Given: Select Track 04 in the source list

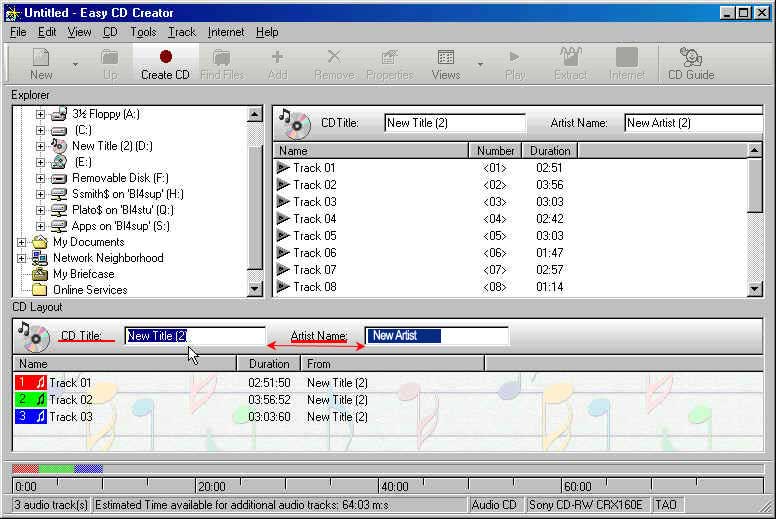Looking at the screenshot, I should tap(314, 219).
